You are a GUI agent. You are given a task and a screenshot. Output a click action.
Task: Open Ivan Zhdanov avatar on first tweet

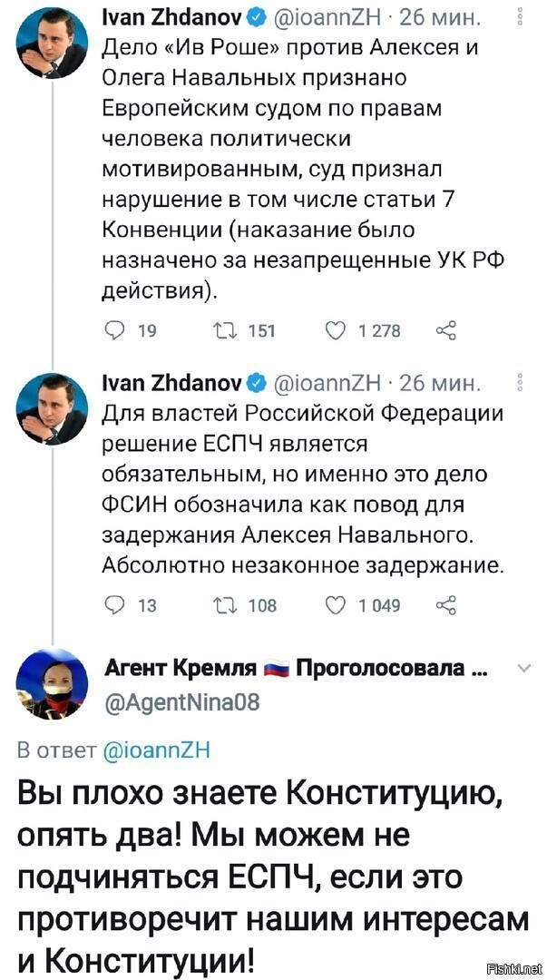[x=52, y=44]
